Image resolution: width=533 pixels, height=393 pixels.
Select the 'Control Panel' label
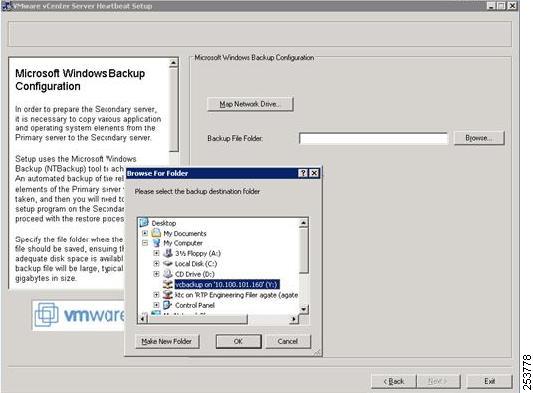[195, 305]
